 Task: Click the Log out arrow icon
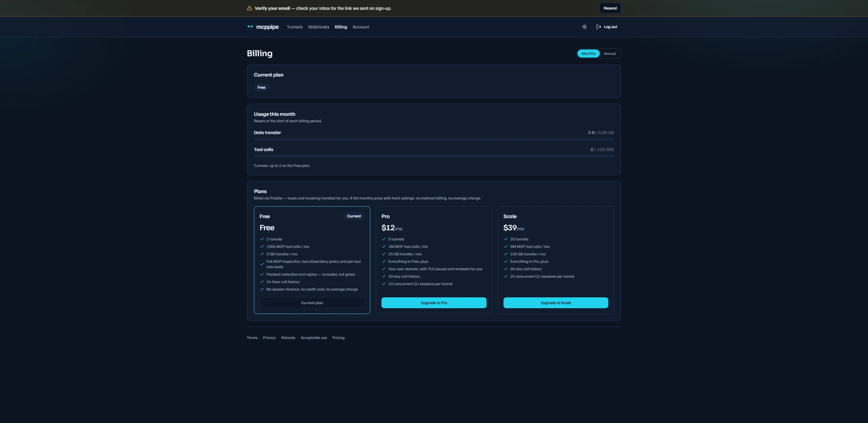[599, 27]
